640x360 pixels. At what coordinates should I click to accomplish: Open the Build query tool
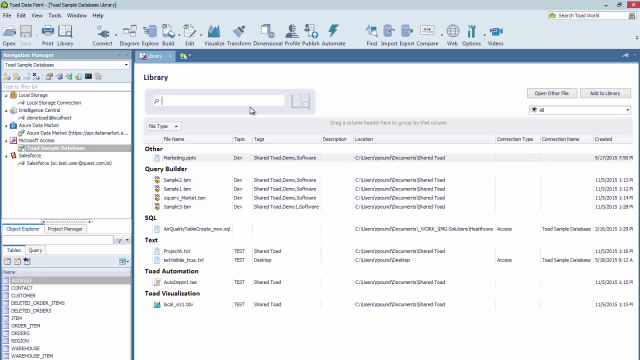point(168,35)
